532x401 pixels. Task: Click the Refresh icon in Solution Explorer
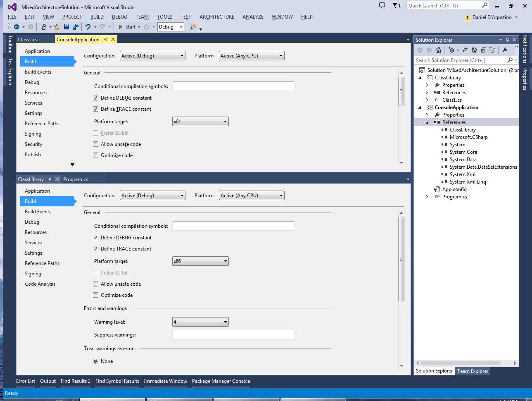pos(474,50)
